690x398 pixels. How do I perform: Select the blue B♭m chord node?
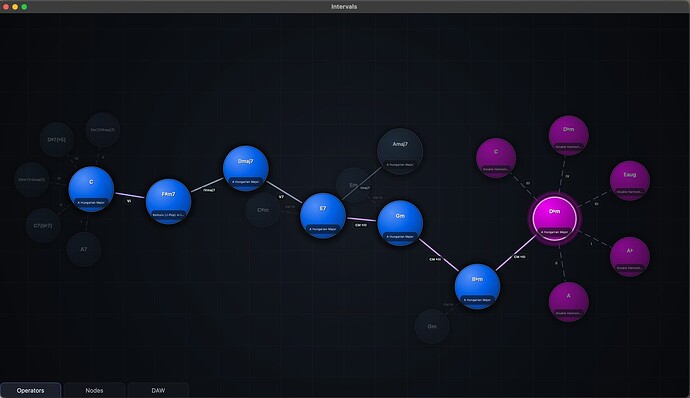pyautogui.click(x=477, y=286)
